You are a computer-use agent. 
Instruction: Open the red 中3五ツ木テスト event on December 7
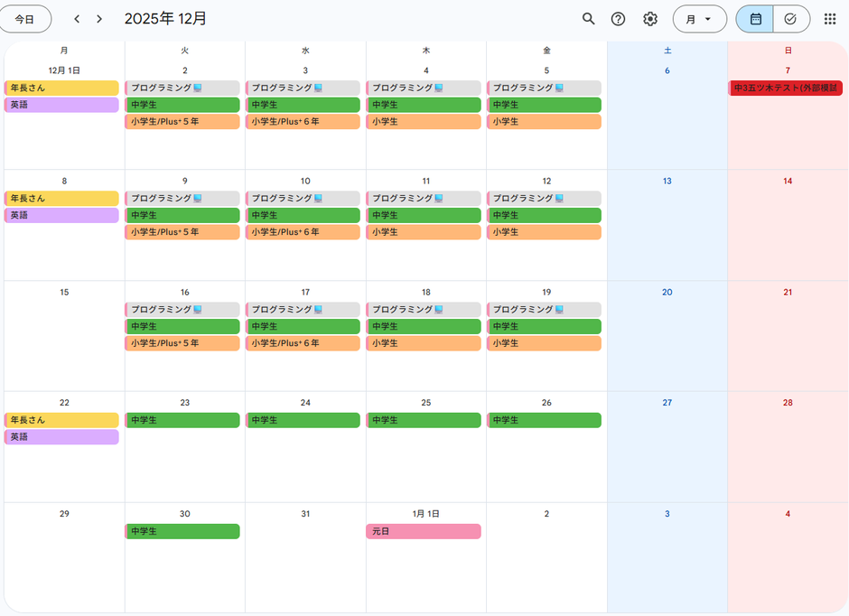(x=786, y=88)
